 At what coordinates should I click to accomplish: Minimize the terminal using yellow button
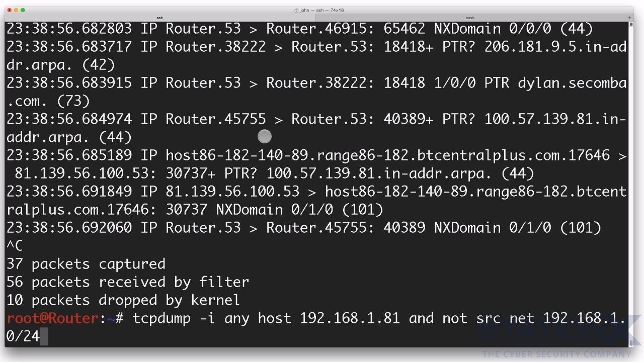pos(16,10)
